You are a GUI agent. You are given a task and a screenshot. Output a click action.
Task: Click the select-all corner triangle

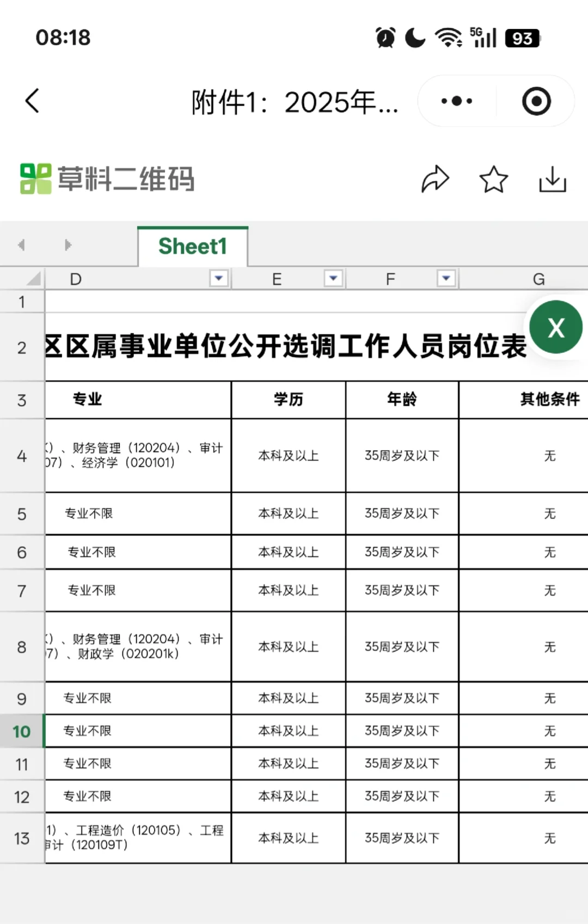(33, 279)
